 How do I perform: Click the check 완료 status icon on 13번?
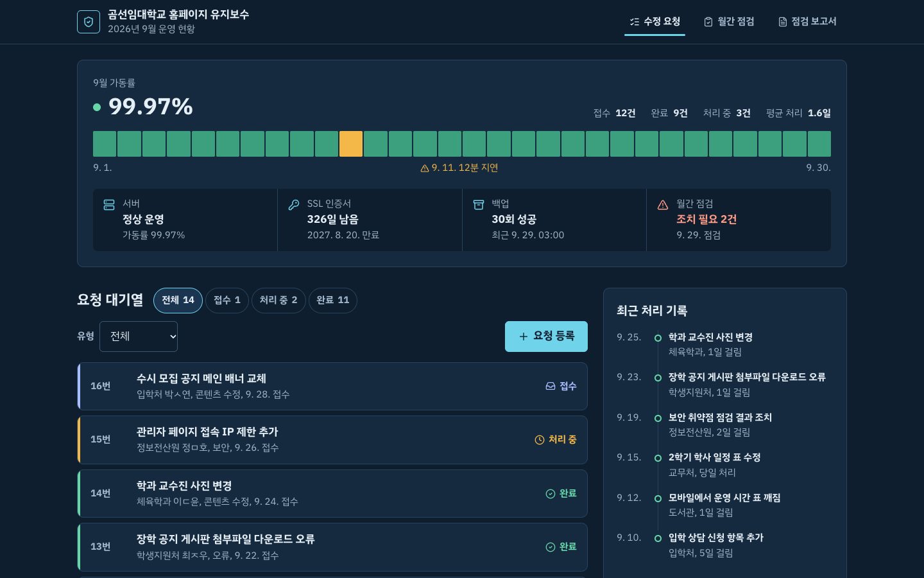tap(551, 547)
